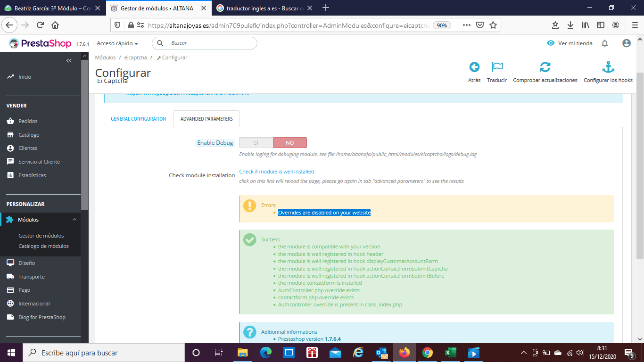This screenshot has height=362, width=644.
Task: Show hidden system tray icons
Action: [524, 353]
